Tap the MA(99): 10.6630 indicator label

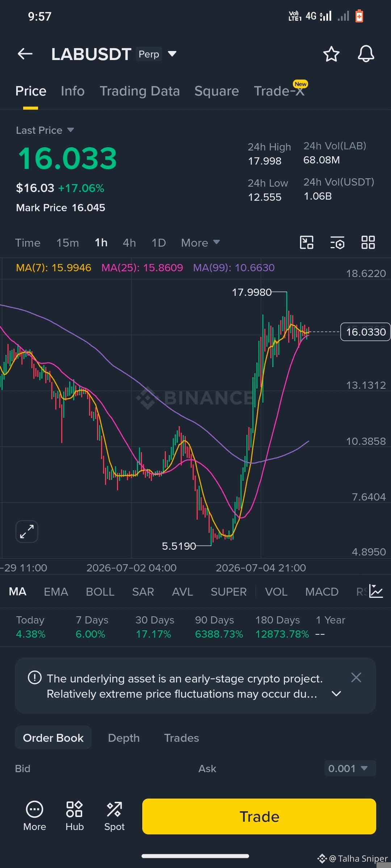click(x=234, y=268)
